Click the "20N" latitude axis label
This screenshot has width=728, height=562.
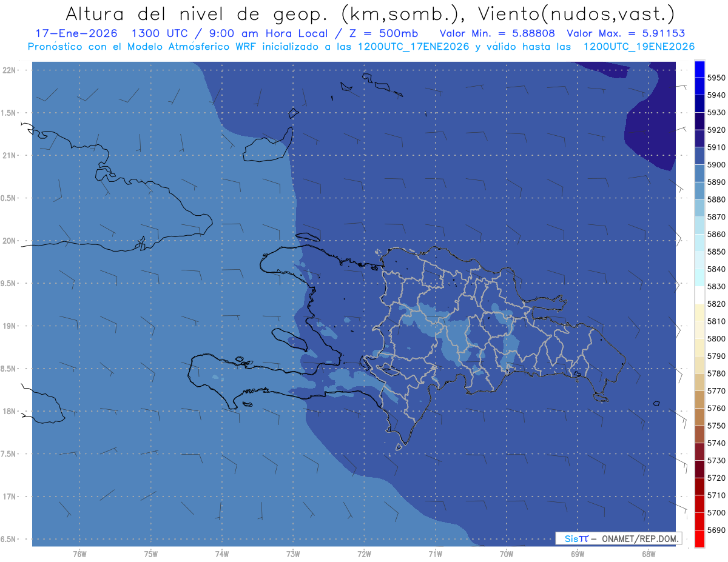click(x=10, y=241)
